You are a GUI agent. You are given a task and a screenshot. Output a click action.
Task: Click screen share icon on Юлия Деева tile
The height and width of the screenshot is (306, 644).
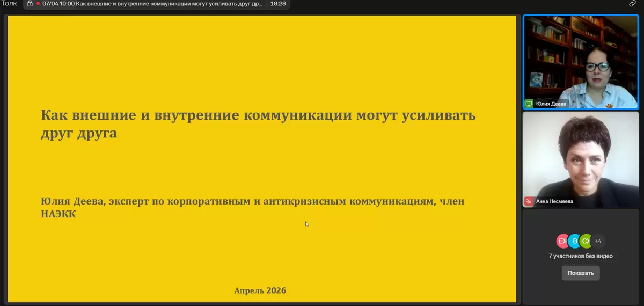[x=529, y=104]
